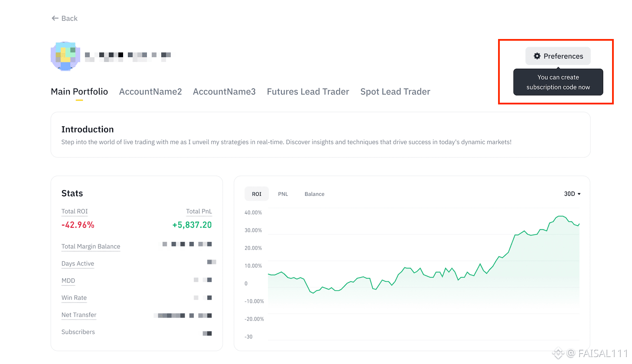Screen dimensions: 632x364
Task: Click the MDD stat label
Action: click(x=68, y=281)
